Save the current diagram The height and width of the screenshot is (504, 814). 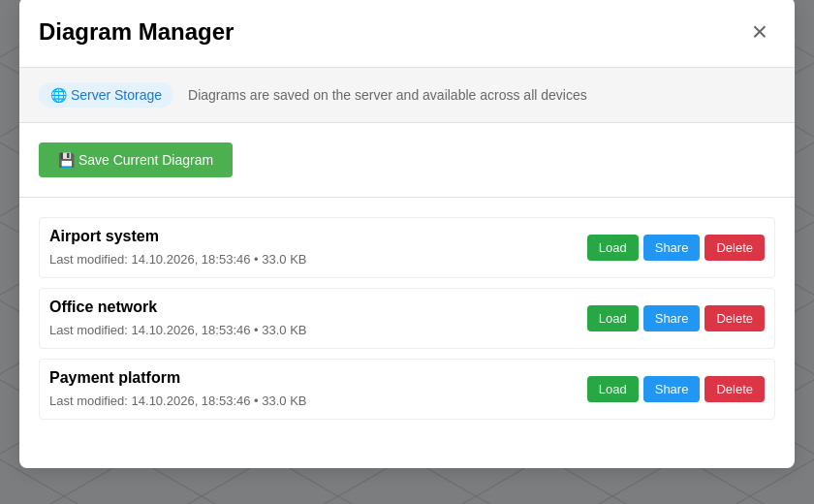(x=136, y=160)
